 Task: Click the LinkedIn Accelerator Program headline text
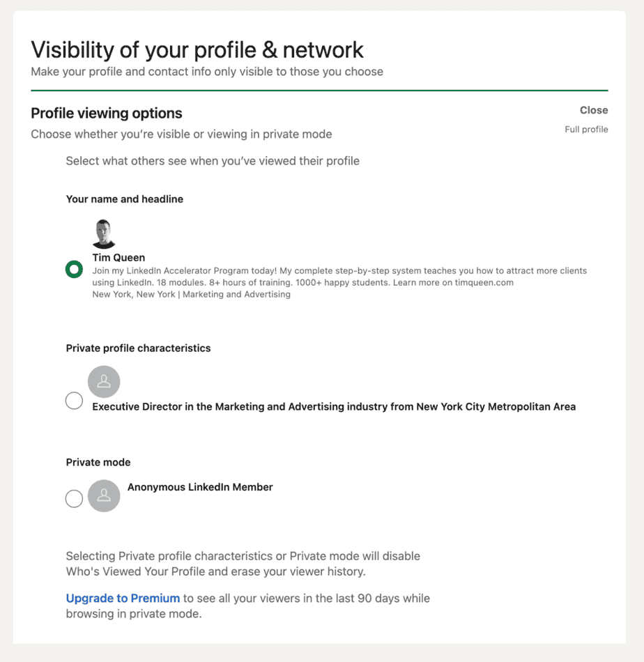pyautogui.click(x=339, y=276)
